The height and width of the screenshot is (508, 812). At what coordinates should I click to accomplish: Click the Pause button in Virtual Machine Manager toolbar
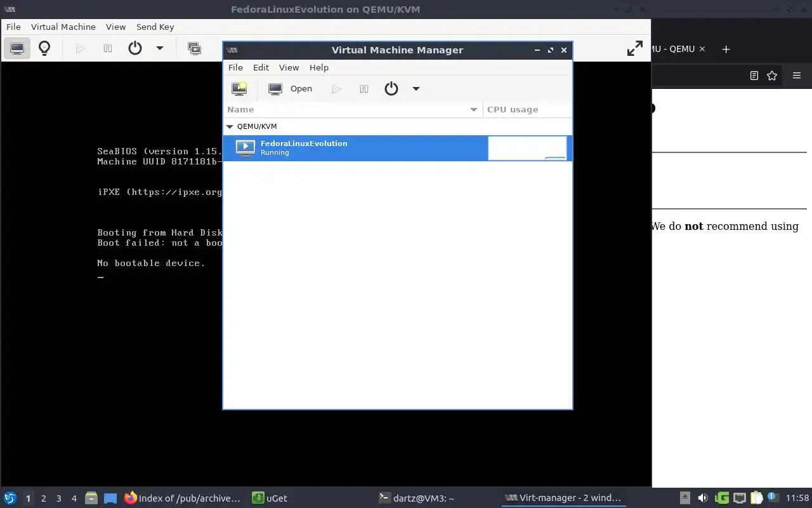(x=364, y=89)
